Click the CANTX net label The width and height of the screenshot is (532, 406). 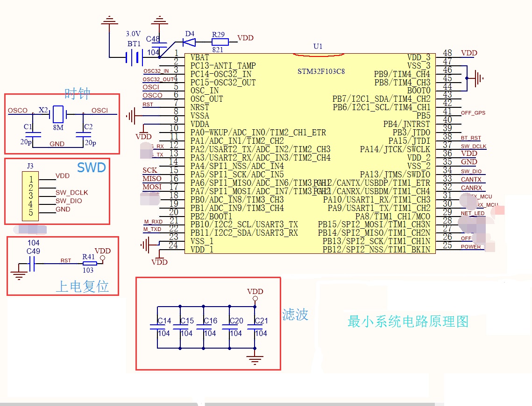tap(471, 180)
